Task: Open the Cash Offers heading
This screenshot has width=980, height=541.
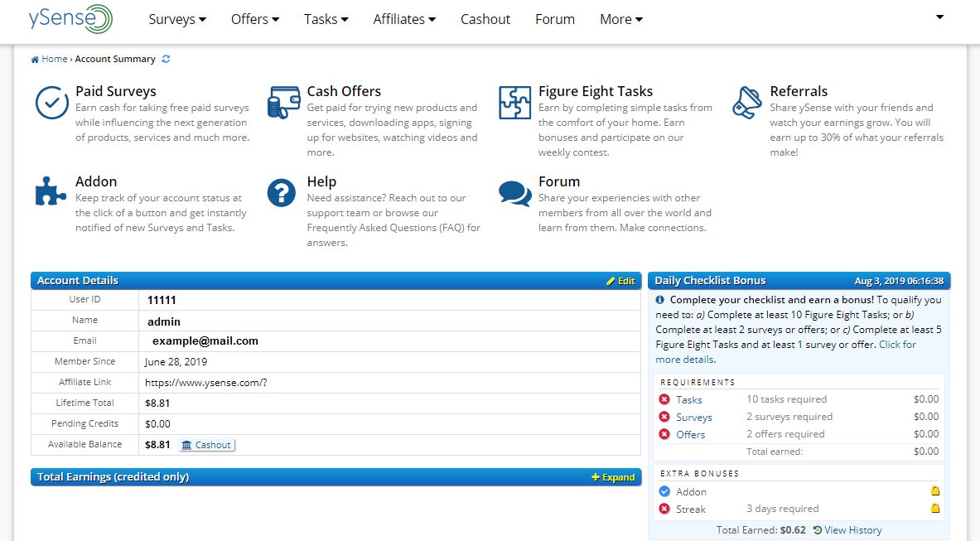Action: (344, 91)
